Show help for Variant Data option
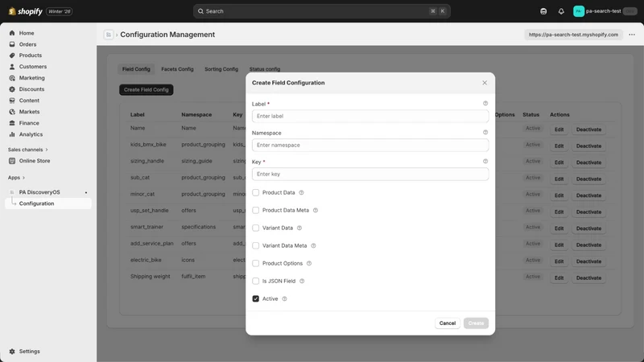Screen dimensions: 644x362 [299, 228]
